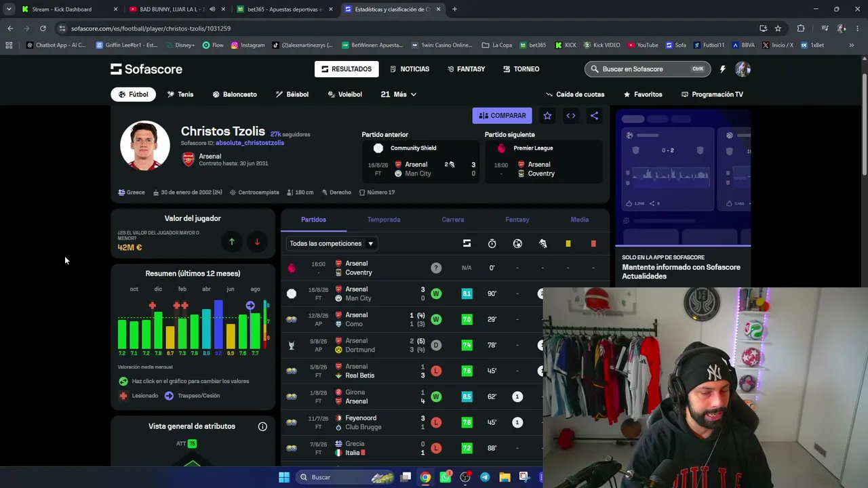Click the COMPARAR button
Screen dimensions: 868x488
(x=502, y=116)
